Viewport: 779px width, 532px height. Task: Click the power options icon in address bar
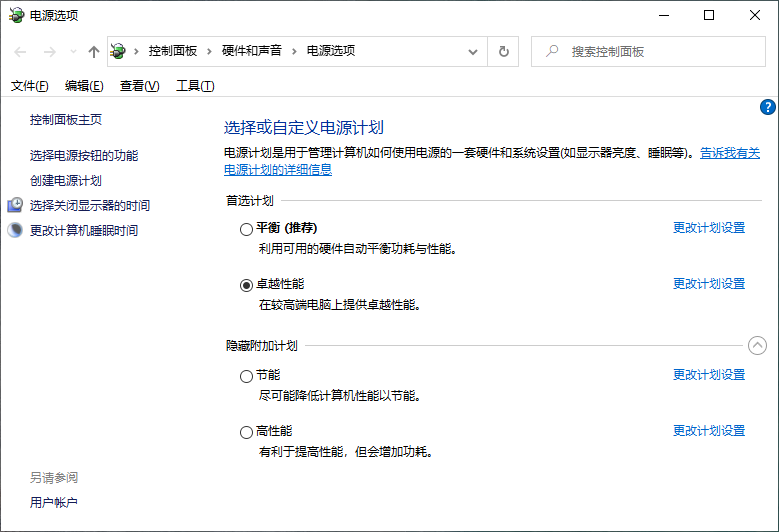(118, 51)
